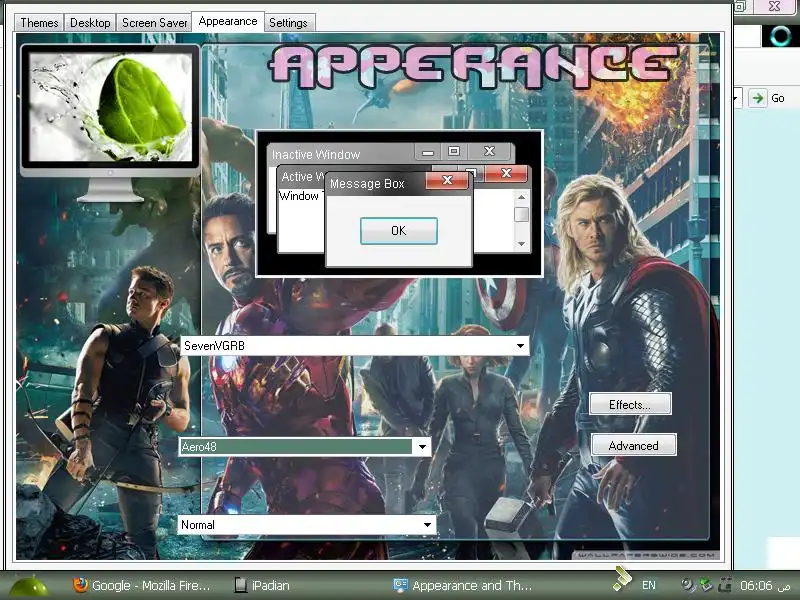
Task: Open address dropdown arrow in background window
Action: [x=737, y=98]
